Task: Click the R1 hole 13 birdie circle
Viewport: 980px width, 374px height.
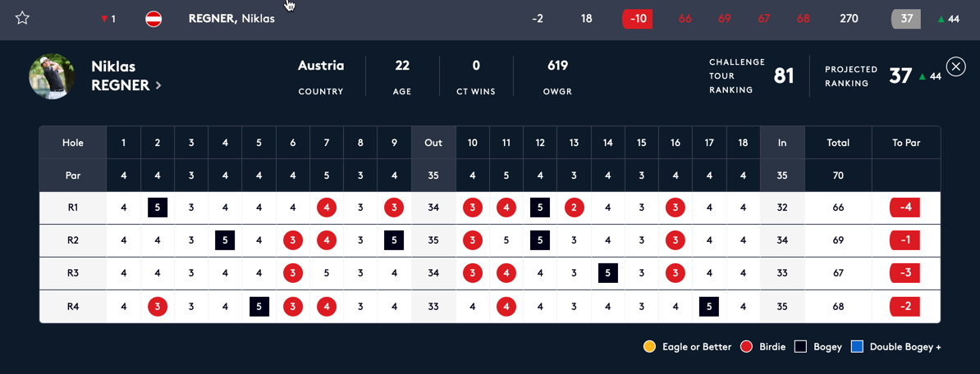Action: (574, 208)
